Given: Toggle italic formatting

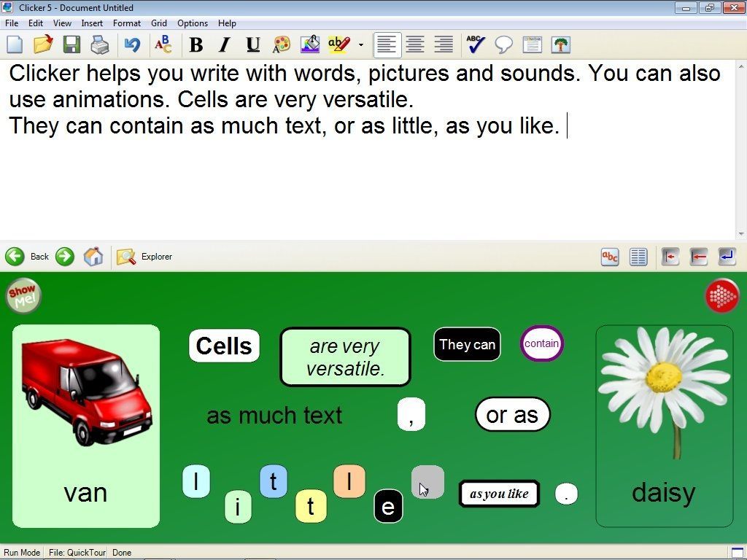Looking at the screenshot, I should coord(225,44).
